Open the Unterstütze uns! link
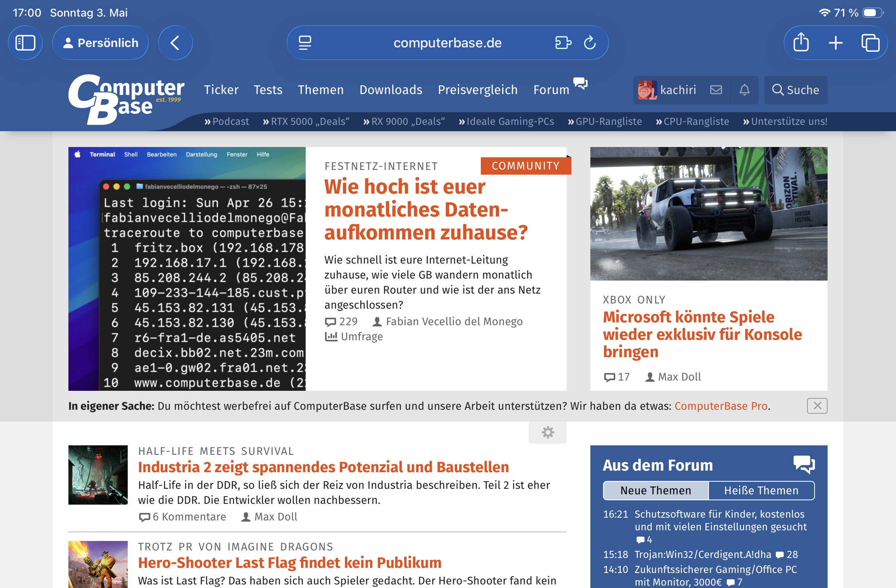Viewport: 896px width, 588px height. click(785, 121)
